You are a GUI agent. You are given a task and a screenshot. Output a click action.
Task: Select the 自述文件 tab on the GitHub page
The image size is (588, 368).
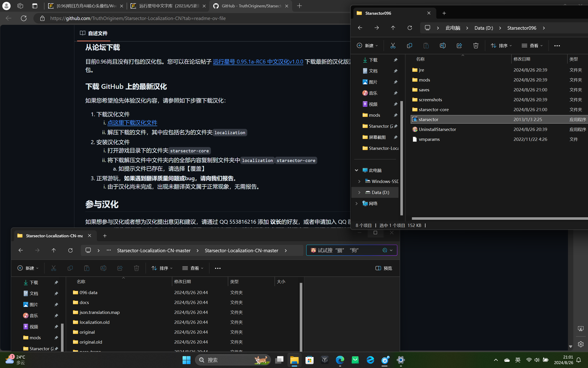click(97, 33)
